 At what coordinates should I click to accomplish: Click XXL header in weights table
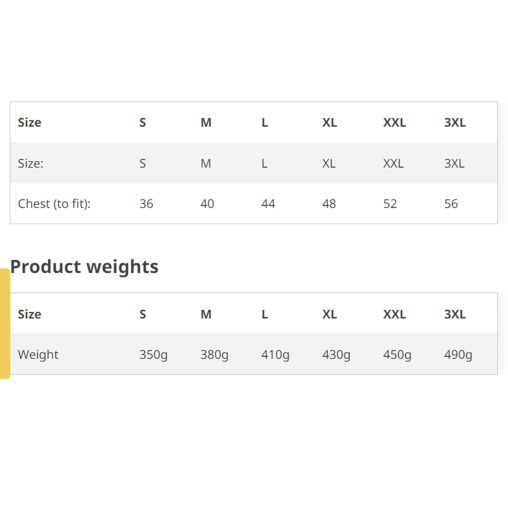point(395,314)
